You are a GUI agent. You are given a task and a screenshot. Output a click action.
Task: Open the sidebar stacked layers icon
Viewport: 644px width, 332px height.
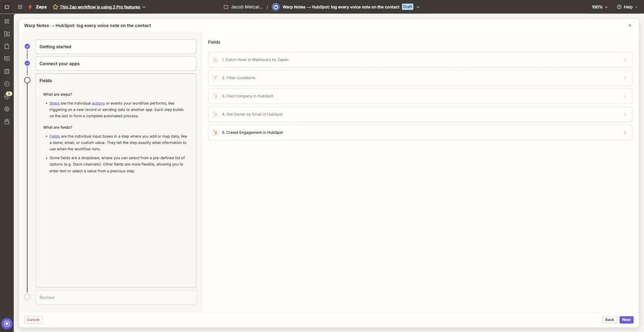[x=6, y=121]
